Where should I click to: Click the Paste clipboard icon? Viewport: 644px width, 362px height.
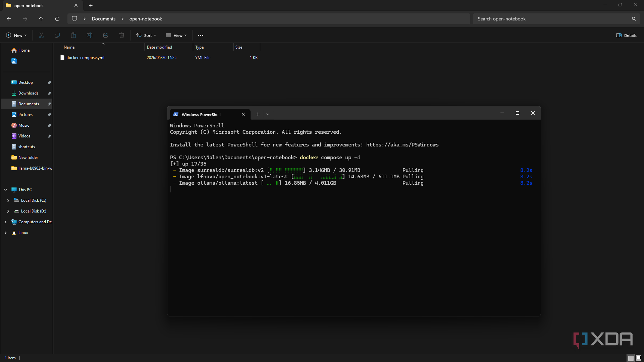pyautogui.click(x=73, y=35)
